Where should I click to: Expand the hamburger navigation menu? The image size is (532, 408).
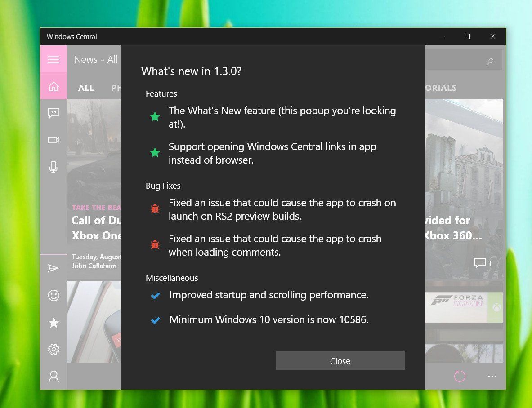pyautogui.click(x=54, y=59)
